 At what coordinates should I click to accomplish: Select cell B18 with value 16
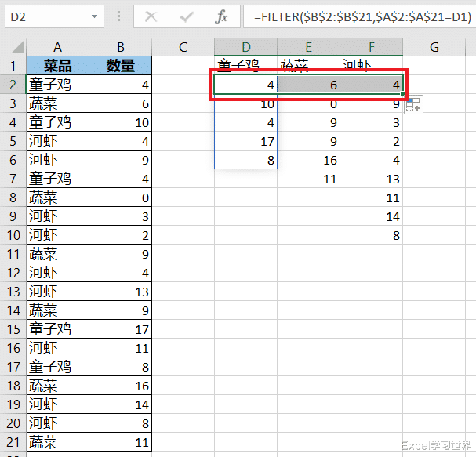(121, 386)
